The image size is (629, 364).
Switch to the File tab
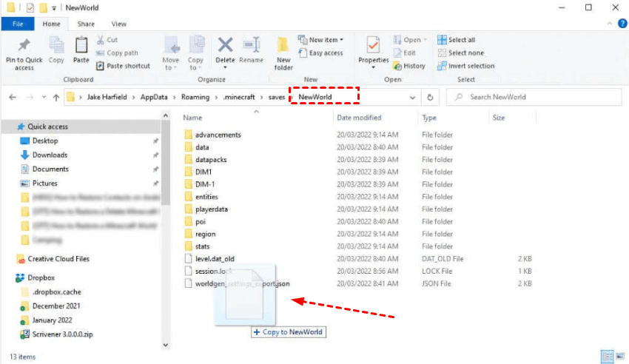click(18, 24)
